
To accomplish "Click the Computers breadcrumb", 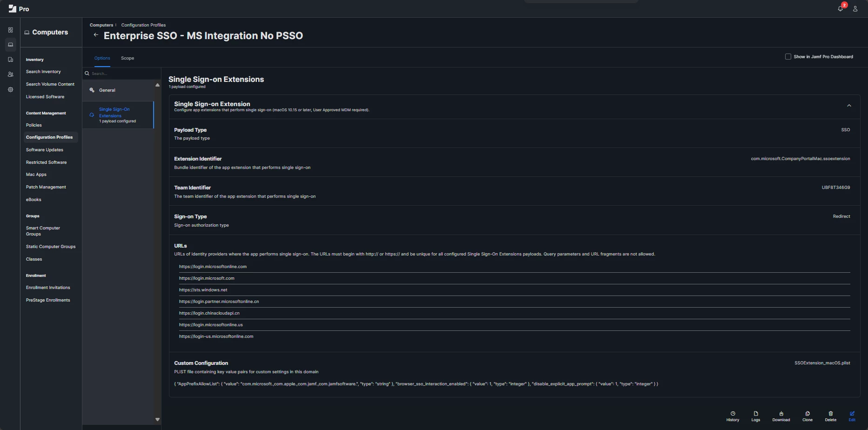I will coord(101,25).
